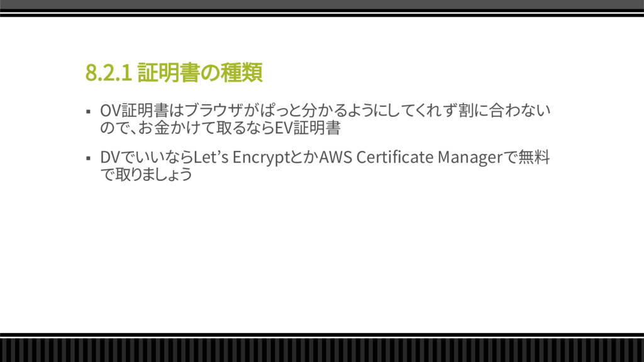
Task: Click the striped footer bar at bottom
Action: point(322,349)
